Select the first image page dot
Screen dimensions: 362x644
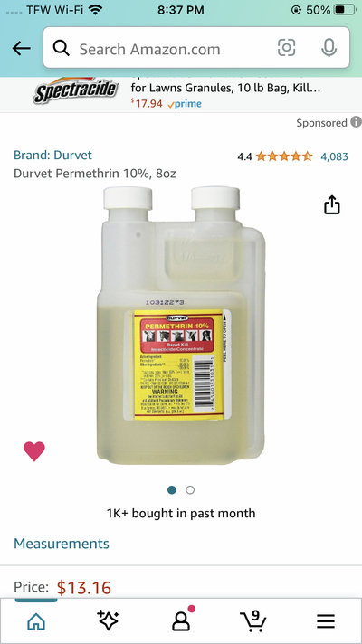pyautogui.click(x=172, y=490)
